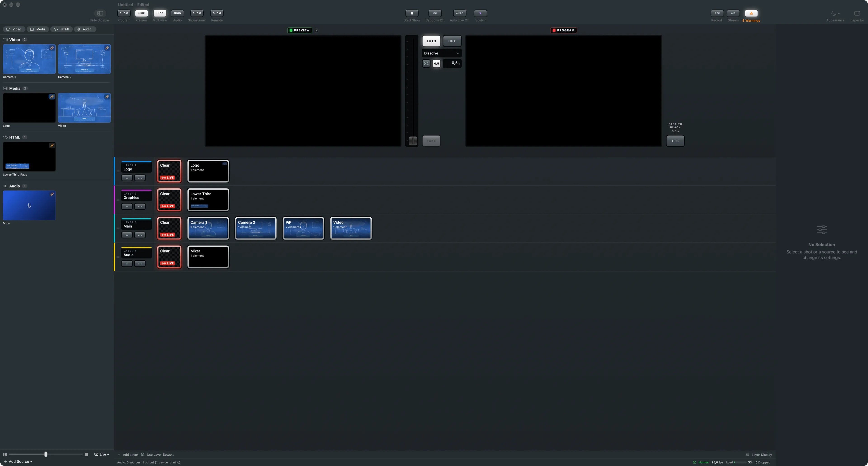
Task: Toggle Remote show button
Action: 217,13
